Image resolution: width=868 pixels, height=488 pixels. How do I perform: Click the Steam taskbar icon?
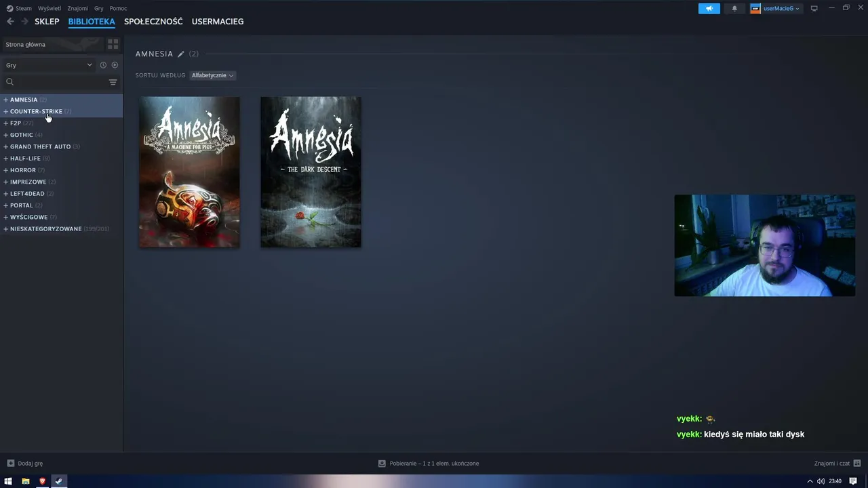(58, 481)
